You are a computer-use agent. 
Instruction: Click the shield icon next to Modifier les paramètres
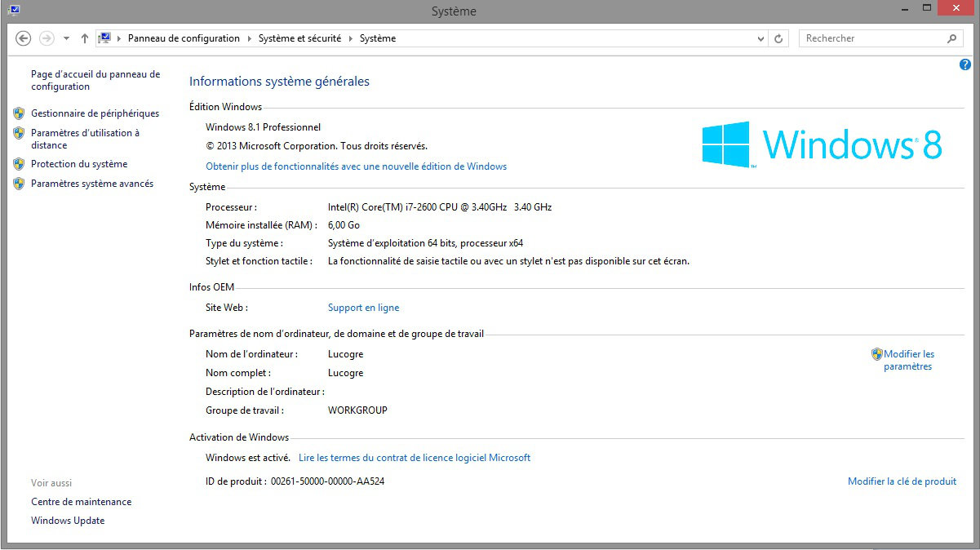pos(877,354)
